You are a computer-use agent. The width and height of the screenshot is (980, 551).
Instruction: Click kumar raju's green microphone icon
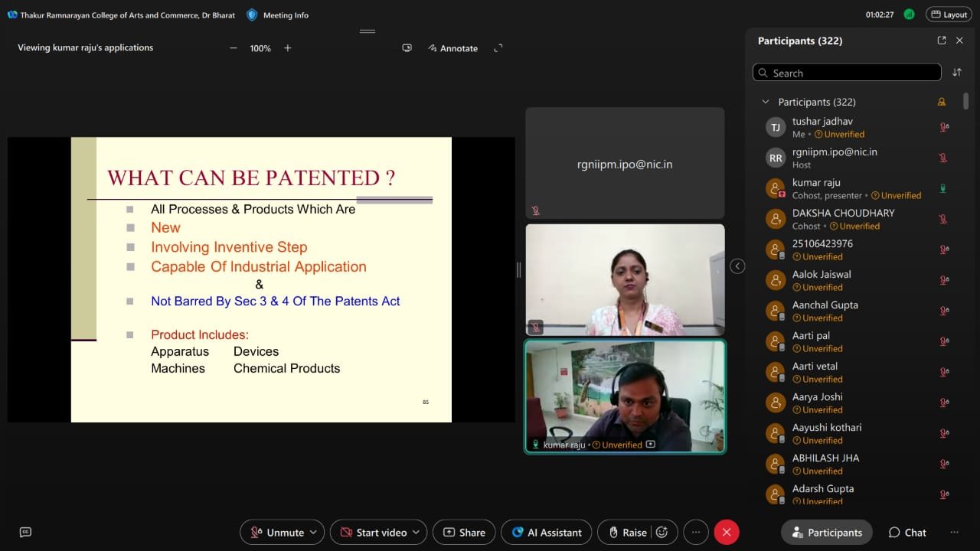point(943,189)
